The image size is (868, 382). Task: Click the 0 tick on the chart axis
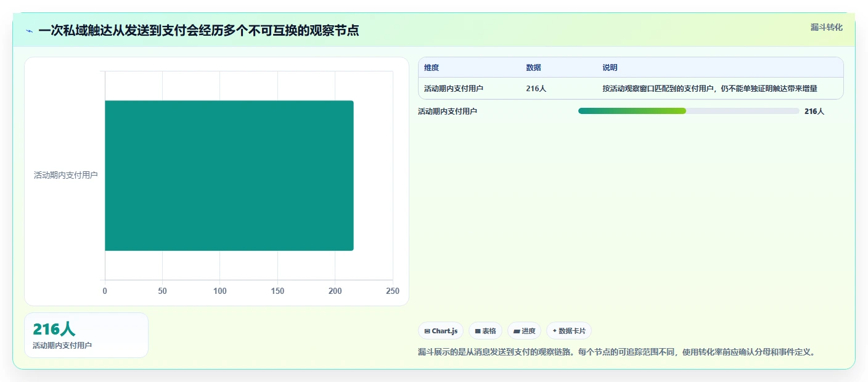tap(105, 291)
